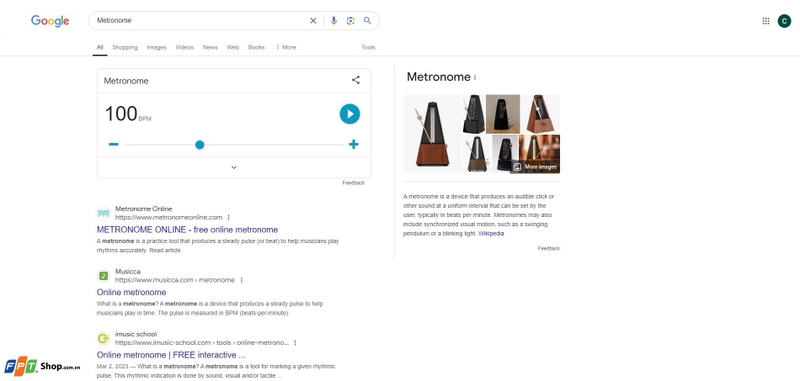Open options menu for Musicca result
The height and width of the screenshot is (381, 800).
(241, 280)
